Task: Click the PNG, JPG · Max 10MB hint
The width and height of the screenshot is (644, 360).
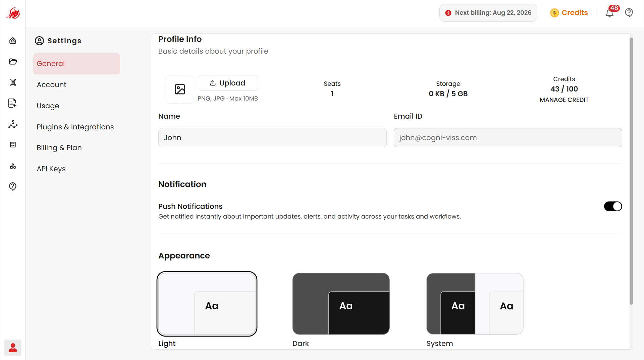Action: click(228, 99)
